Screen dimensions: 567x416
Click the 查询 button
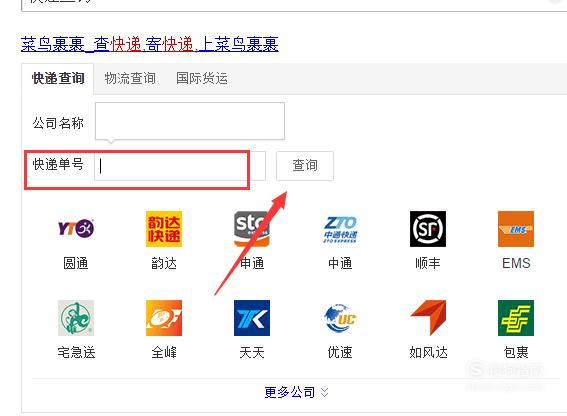point(305,166)
